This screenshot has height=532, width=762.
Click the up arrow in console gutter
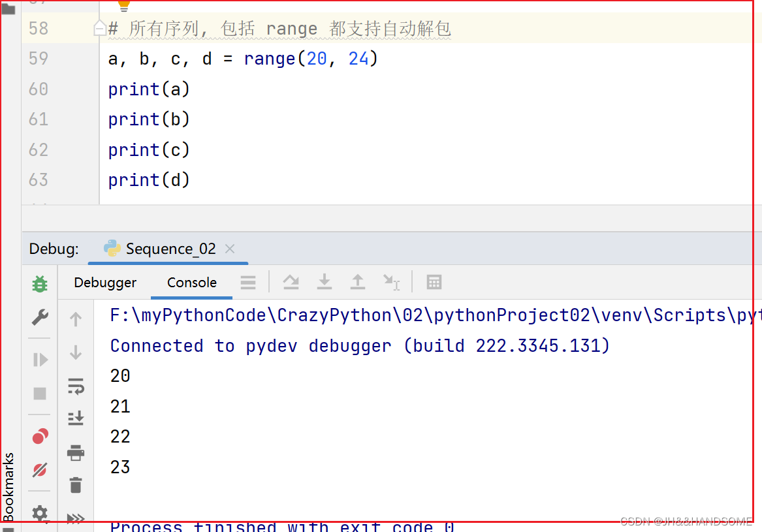[x=76, y=319]
